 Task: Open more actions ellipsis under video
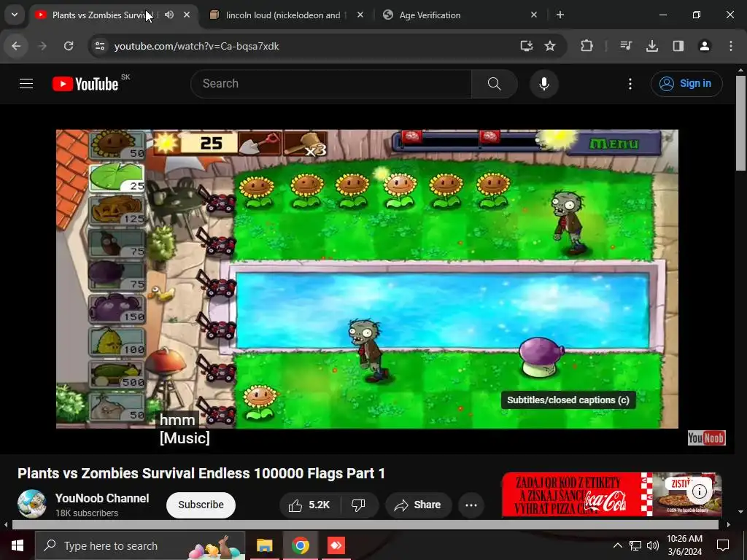(471, 505)
